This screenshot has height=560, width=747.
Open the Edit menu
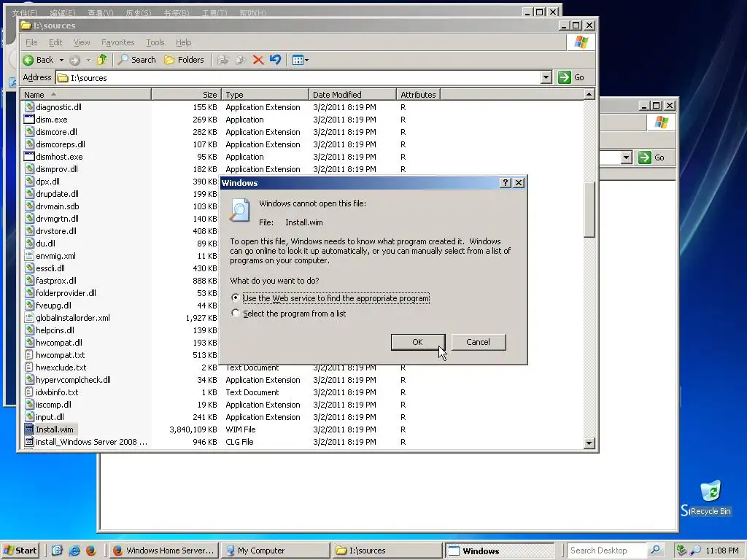[55, 42]
